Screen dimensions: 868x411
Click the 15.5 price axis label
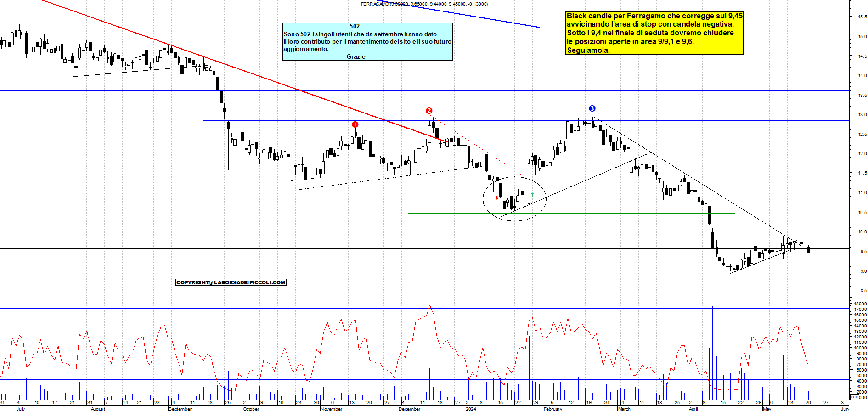[x=862, y=17]
